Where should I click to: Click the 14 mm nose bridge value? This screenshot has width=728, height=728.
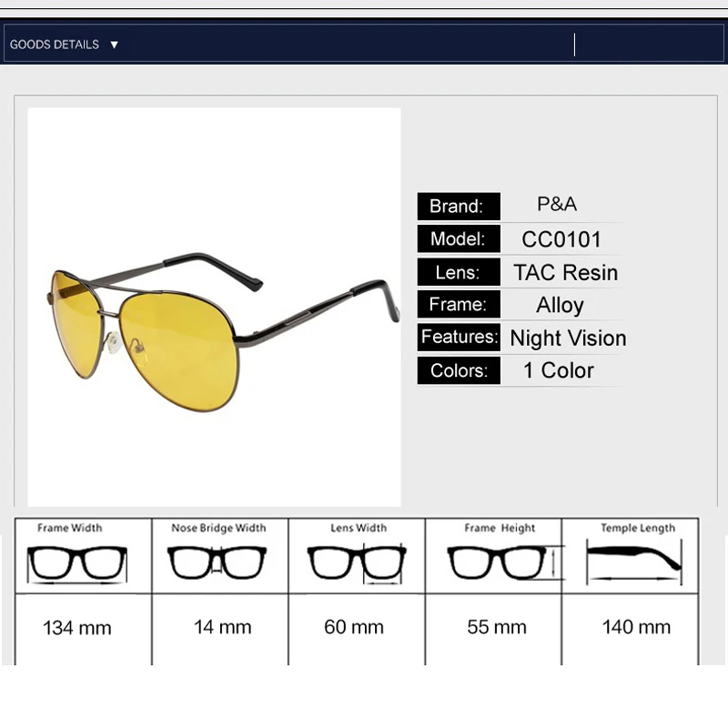point(222,627)
